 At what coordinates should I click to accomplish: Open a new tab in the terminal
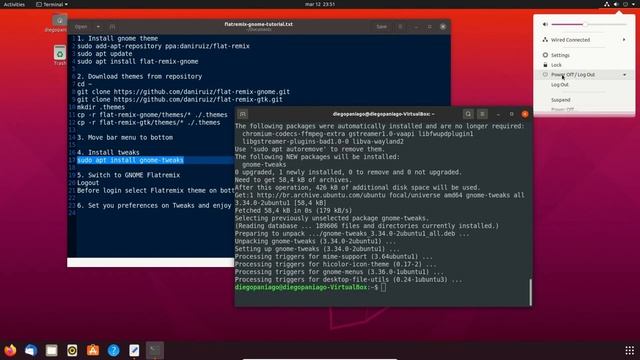(242, 114)
